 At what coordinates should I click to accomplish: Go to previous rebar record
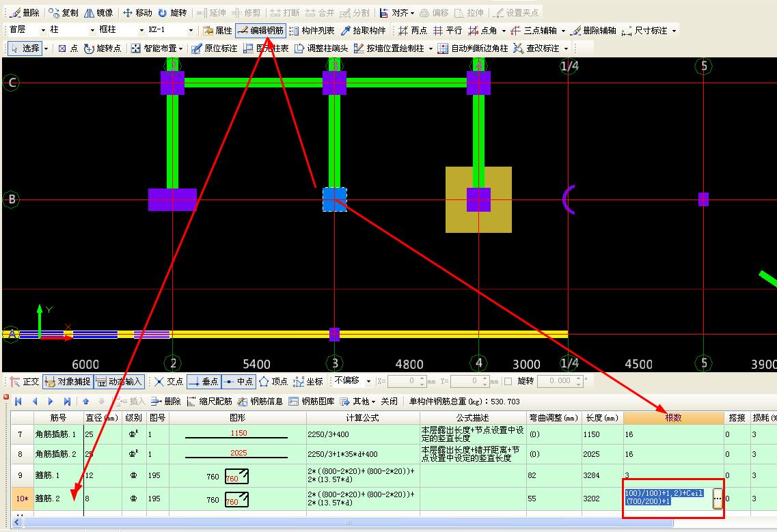pos(35,402)
